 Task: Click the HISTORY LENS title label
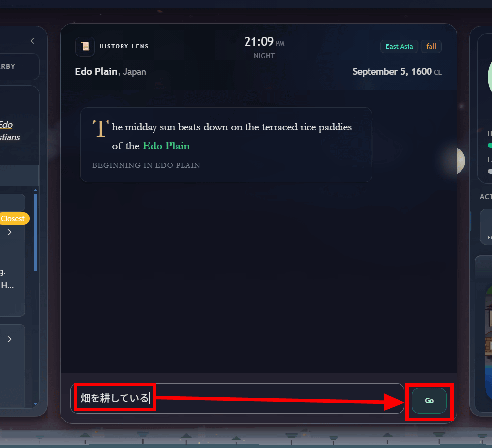[x=124, y=46]
